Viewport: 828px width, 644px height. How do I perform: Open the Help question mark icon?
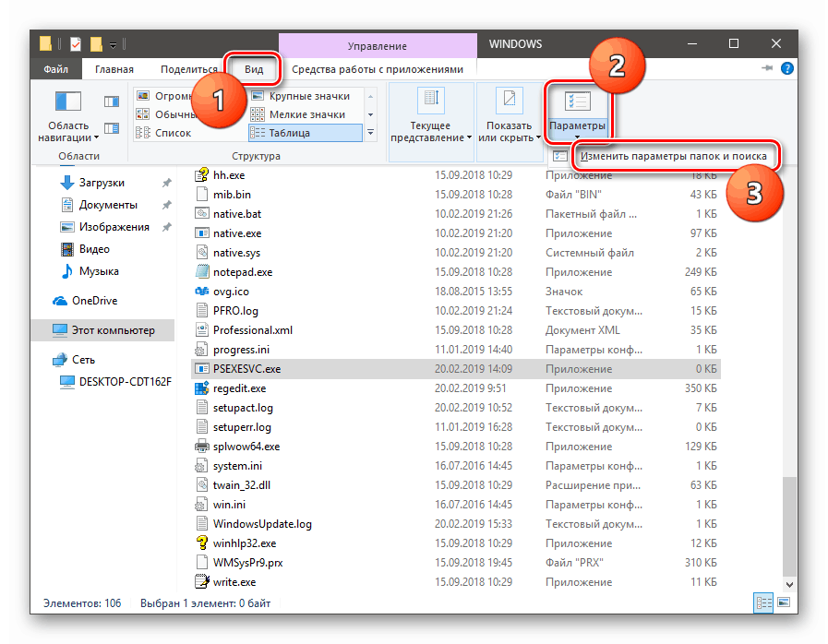tap(786, 68)
